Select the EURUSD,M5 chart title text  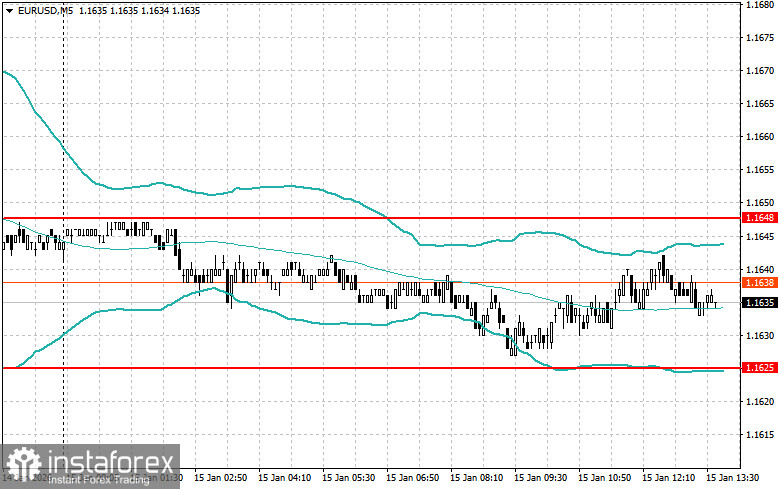(45, 10)
